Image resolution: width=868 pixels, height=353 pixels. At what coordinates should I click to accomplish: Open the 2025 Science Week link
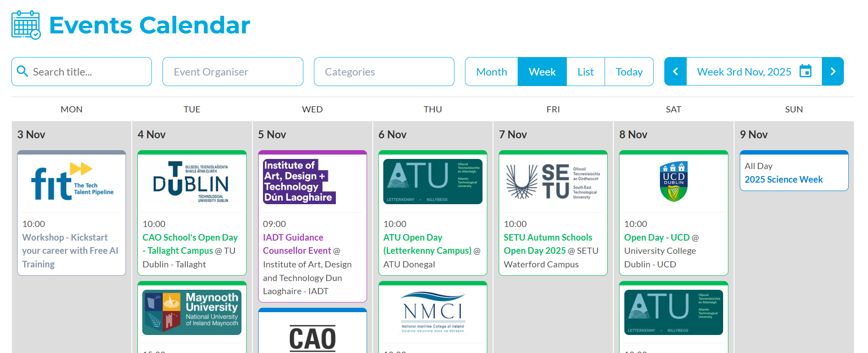pyautogui.click(x=783, y=180)
